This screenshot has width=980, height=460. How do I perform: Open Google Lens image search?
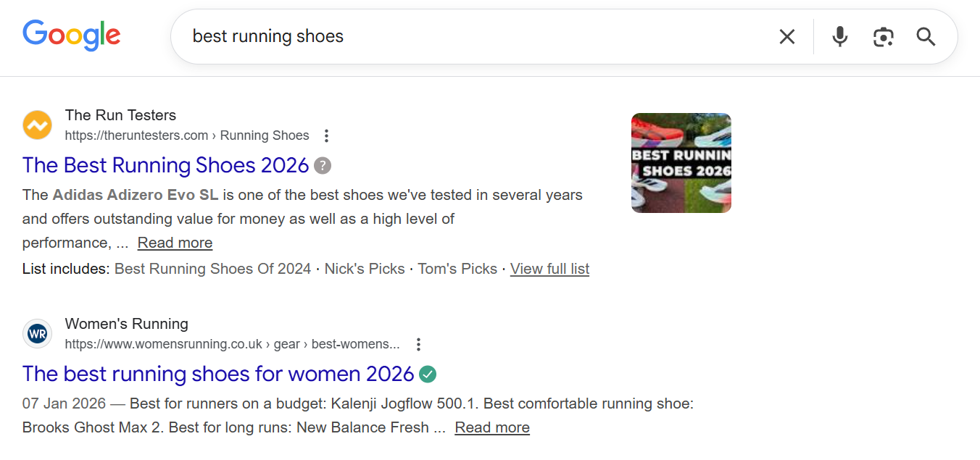883,36
